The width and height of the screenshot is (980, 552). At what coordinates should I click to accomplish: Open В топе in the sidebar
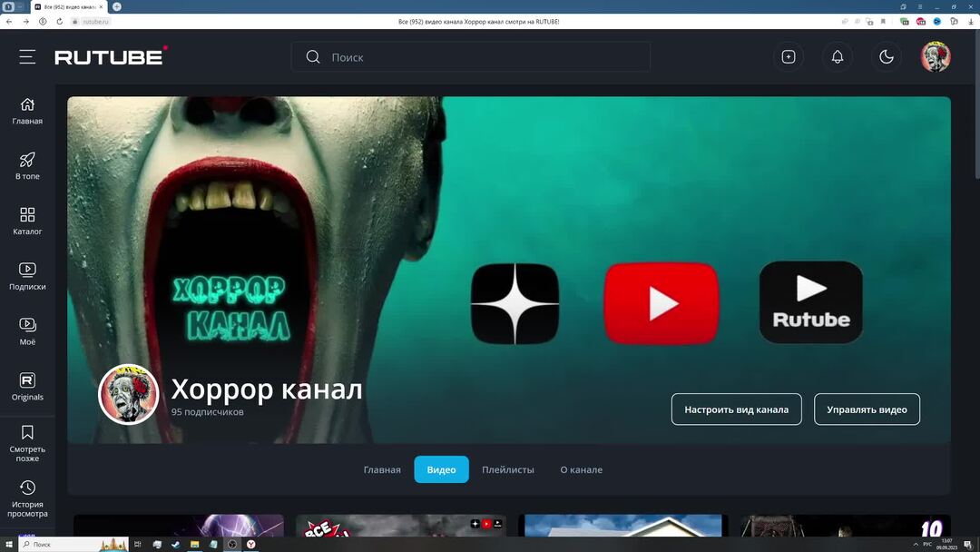tap(27, 166)
